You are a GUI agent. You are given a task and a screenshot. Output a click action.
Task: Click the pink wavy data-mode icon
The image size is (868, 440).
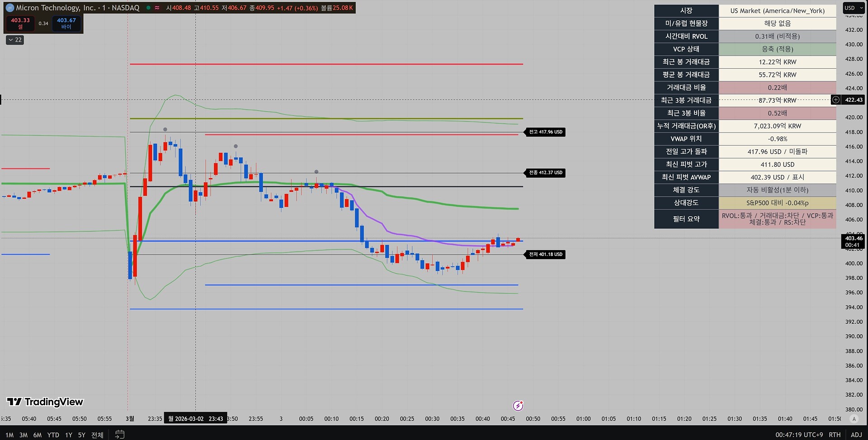click(x=157, y=8)
